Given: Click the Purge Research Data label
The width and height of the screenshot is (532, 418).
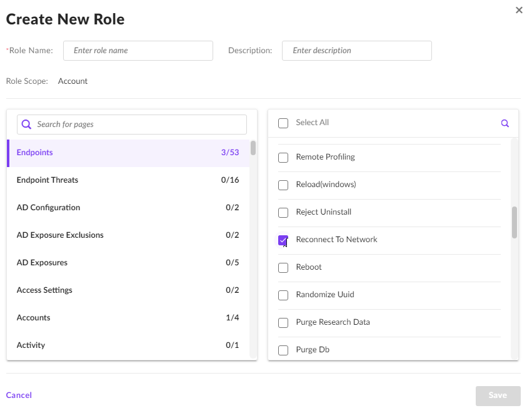Looking at the screenshot, I should [333, 322].
